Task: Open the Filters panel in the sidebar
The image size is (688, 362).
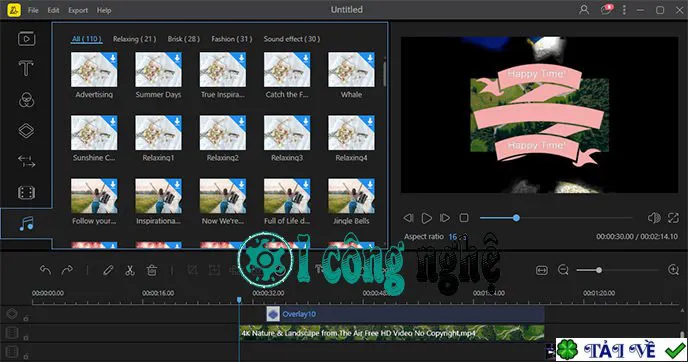Action: point(26,100)
